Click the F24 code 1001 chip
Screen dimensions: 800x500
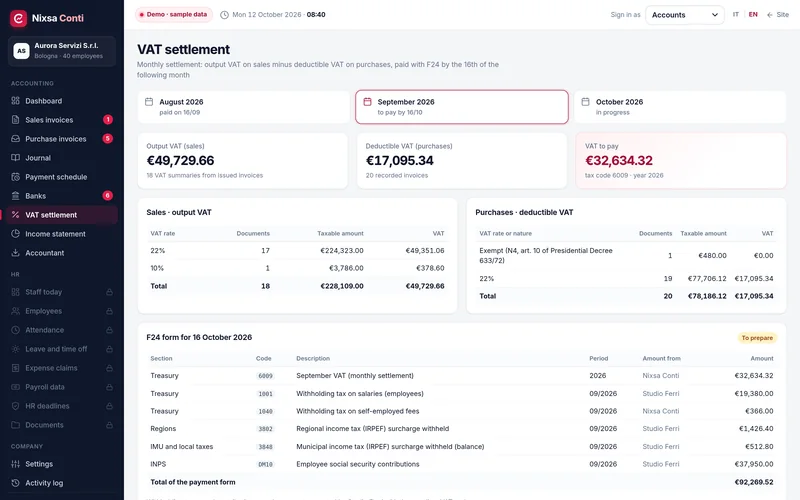coord(265,394)
